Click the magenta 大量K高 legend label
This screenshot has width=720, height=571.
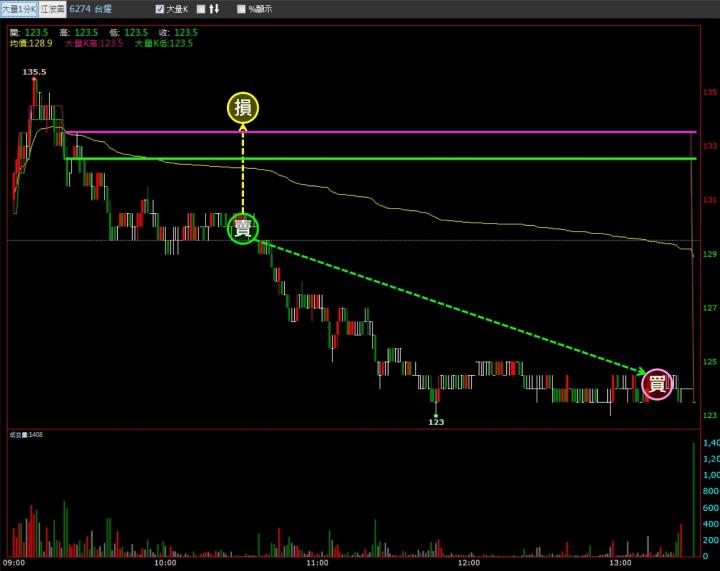click(94, 43)
